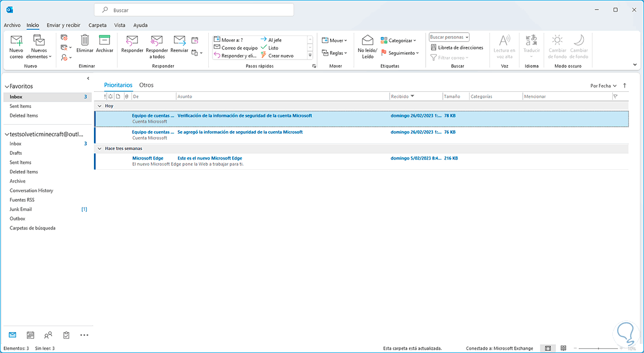Screen dimensions: 644x353
Task: Open the Libreta de direcciones
Action: [x=457, y=48]
